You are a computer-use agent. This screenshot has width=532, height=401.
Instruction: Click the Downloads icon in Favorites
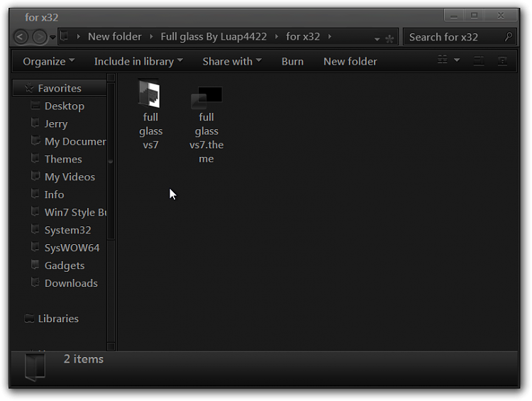pos(35,282)
